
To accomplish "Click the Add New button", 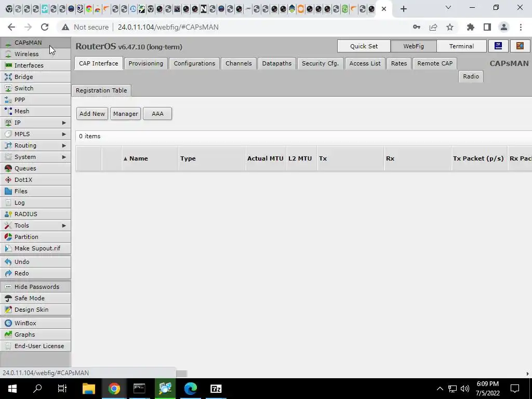I will pyautogui.click(x=92, y=114).
